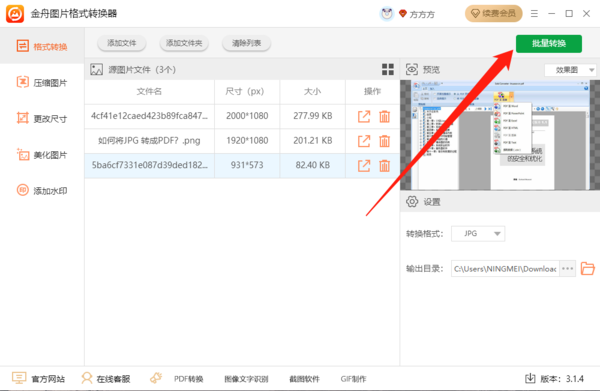Open the 转换格式 JPG dropdown
600x391 pixels.
coord(478,233)
